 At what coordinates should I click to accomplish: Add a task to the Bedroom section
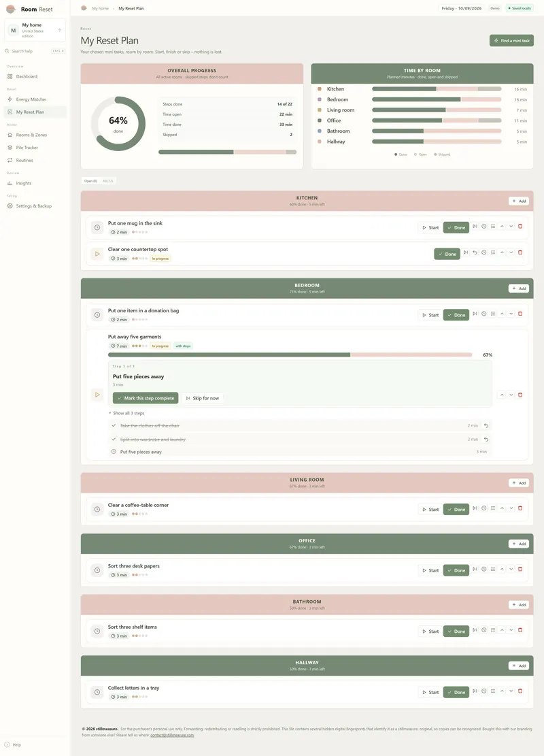[x=519, y=289]
